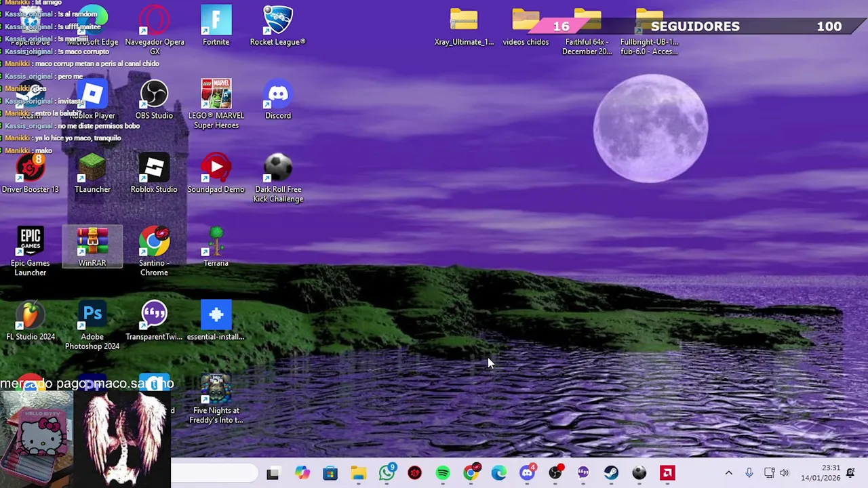Select the Epic Games Launcher icon
This screenshot has width=868, height=488.
pyautogui.click(x=31, y=252)
